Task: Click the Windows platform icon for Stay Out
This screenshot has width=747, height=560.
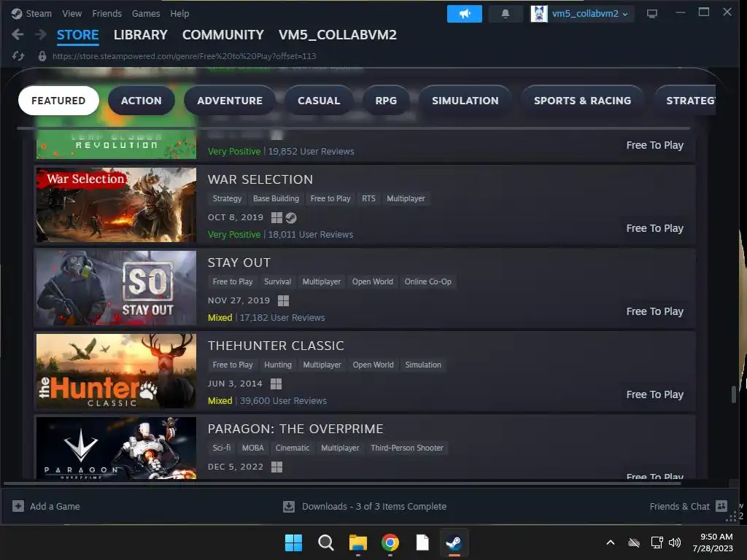Action: pos(284,300)
